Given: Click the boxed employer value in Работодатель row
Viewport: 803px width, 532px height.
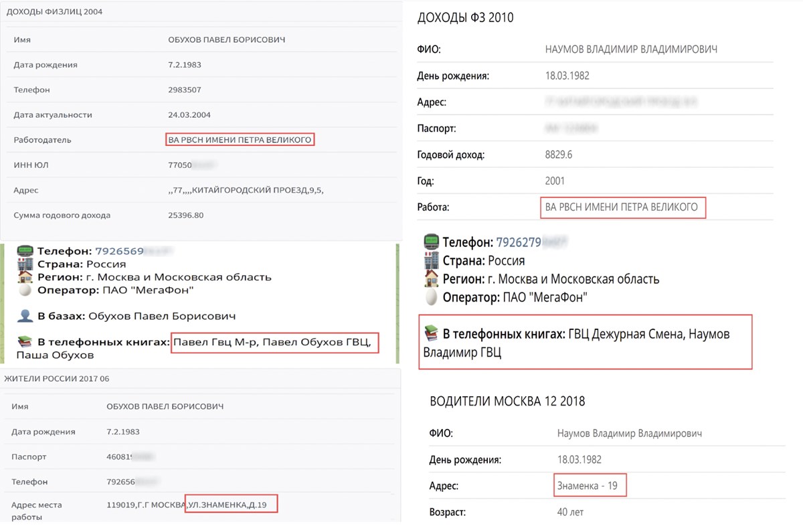Looking at the screenshot, I should [x=240, y=140].
